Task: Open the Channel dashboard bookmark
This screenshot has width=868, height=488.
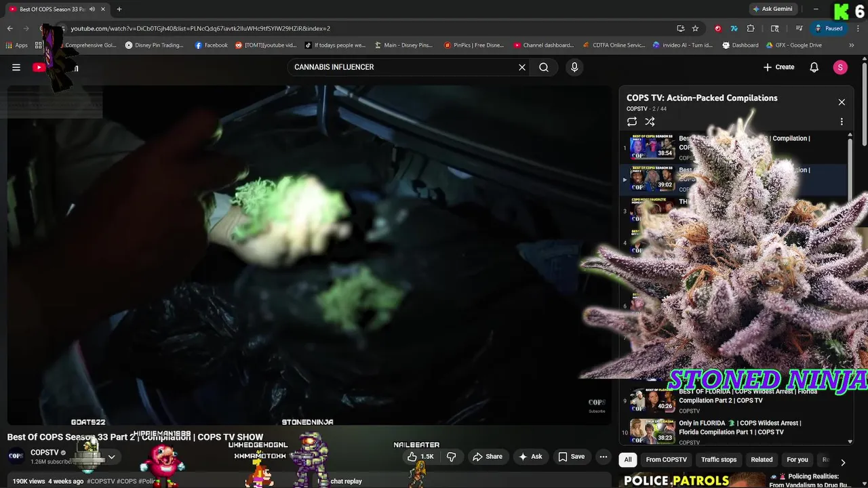Action: click(x=543, y=45)
